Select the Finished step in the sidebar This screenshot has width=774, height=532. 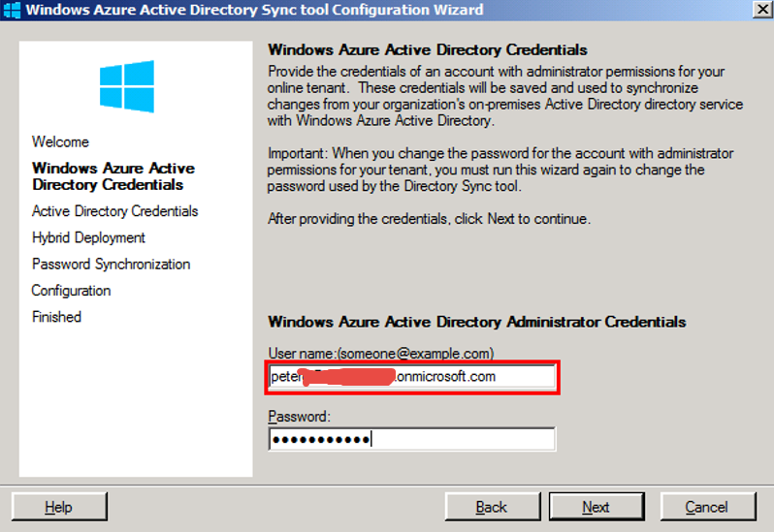pyautogui.click(x=56, y=316)
